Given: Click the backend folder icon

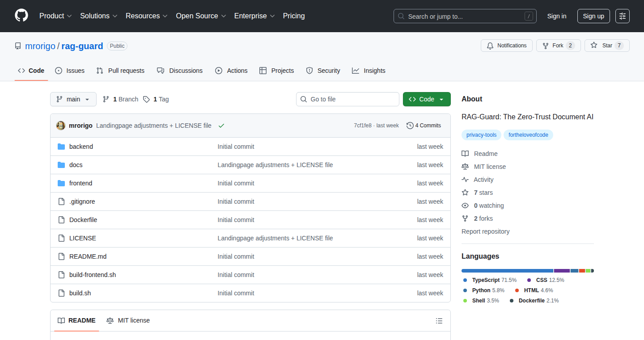Looking at the screenshot, I should coord(61,147).
